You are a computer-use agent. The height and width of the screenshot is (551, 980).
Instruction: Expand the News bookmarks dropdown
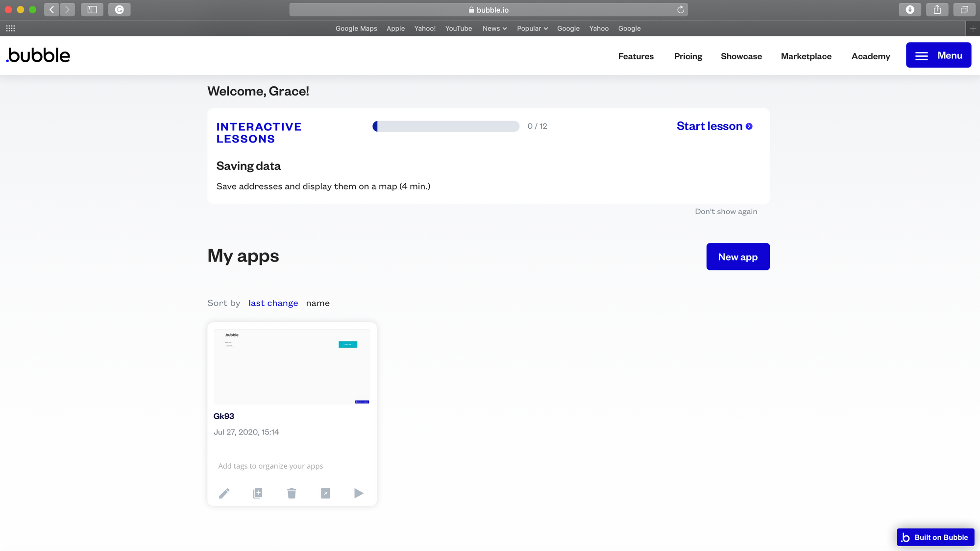pos(494,28)
